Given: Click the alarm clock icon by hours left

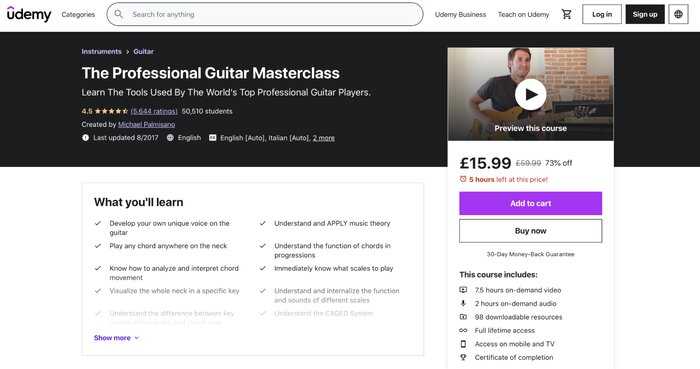Looking at the screenshot, I should click(x=463, y=179).
